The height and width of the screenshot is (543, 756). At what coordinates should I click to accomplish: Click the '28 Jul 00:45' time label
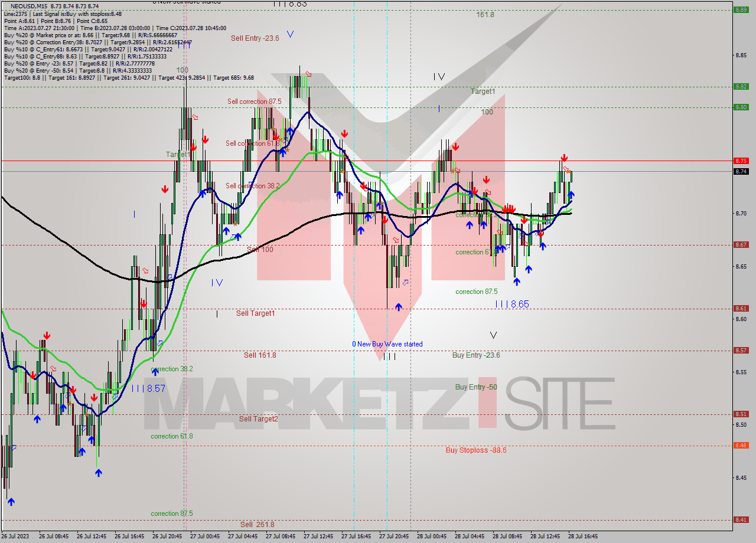coord(432,537)
